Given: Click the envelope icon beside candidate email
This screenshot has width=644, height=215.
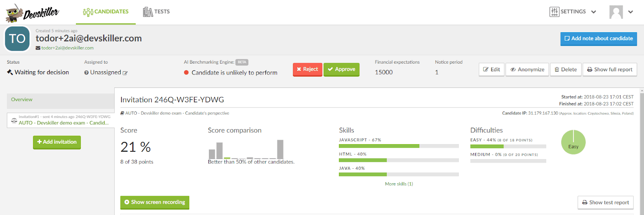Looking at the screenshot, I should pyautogui.click(x=38, y=48).
